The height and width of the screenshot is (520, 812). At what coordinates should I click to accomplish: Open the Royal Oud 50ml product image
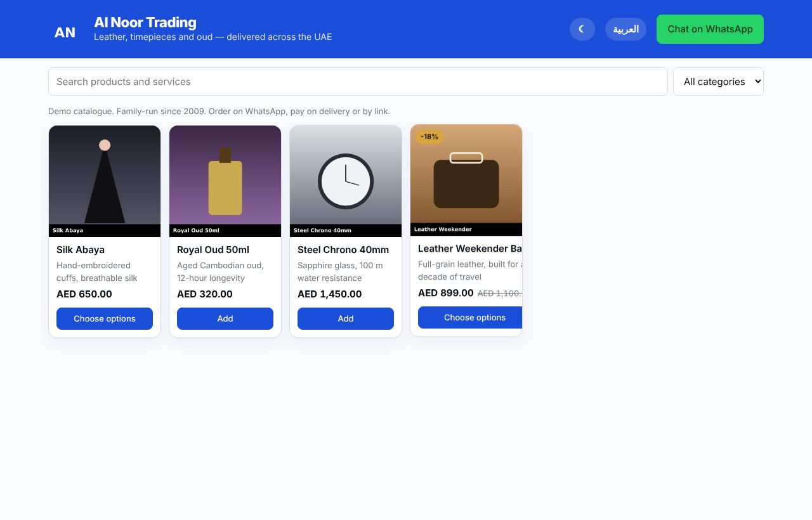pyautogui.click(x=225, y=181)
